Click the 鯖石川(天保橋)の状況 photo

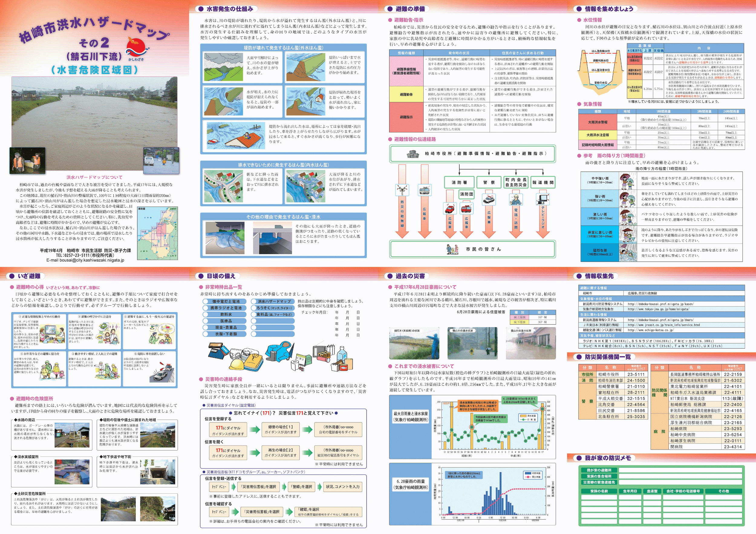pyautogui.click(x=414, y=343)
